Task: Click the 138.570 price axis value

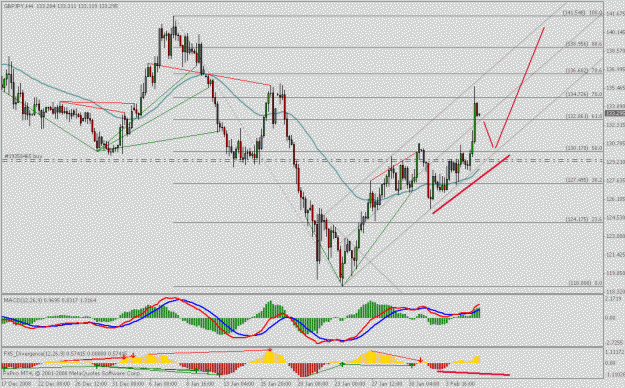Action: (615, 51)
